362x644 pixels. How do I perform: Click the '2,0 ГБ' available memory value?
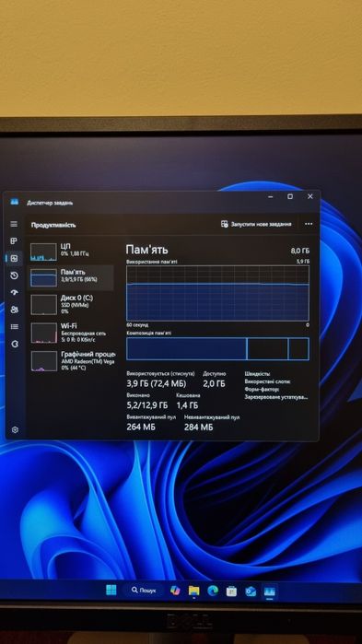pyautogui.click(x=214, y=383)
